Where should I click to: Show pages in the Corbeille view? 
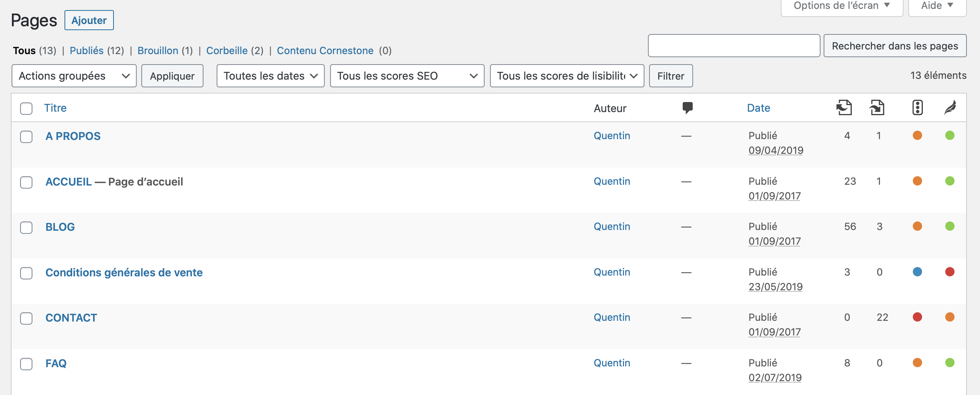[227, 51]
